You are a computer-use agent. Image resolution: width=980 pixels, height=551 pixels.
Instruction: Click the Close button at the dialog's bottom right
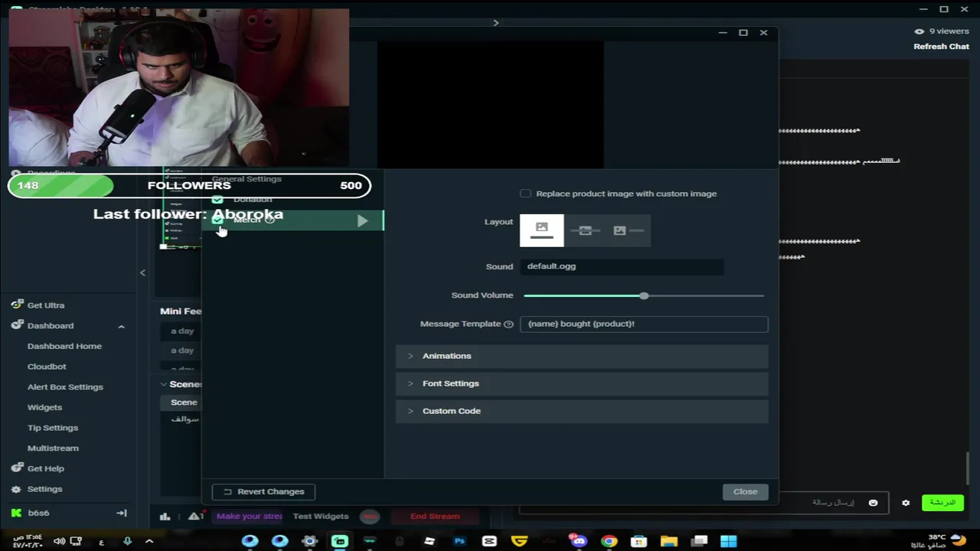pos(745,492)
